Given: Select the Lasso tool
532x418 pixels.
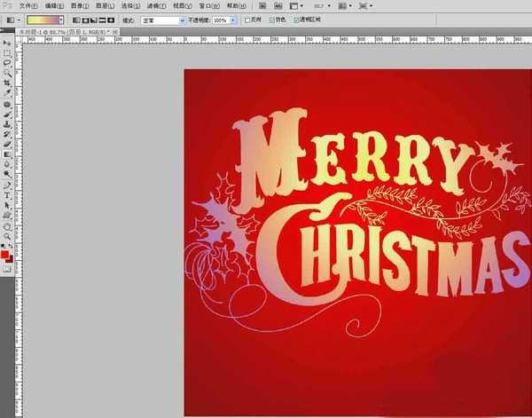Looking at the screenshot, I should pyautogui.click(x=7, y=63).
